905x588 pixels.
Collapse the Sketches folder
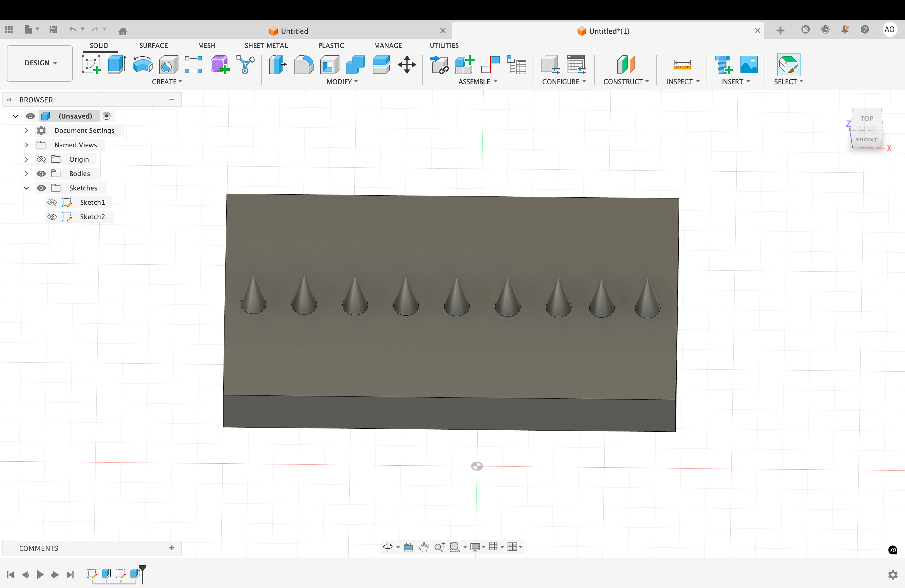coord(26,188)
